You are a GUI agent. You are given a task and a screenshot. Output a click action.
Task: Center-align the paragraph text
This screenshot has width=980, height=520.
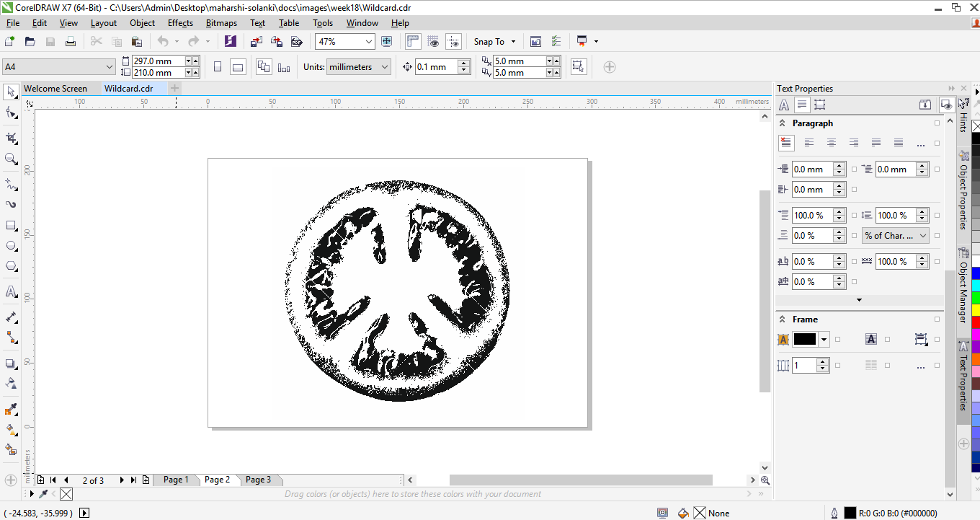coord(831,143)
